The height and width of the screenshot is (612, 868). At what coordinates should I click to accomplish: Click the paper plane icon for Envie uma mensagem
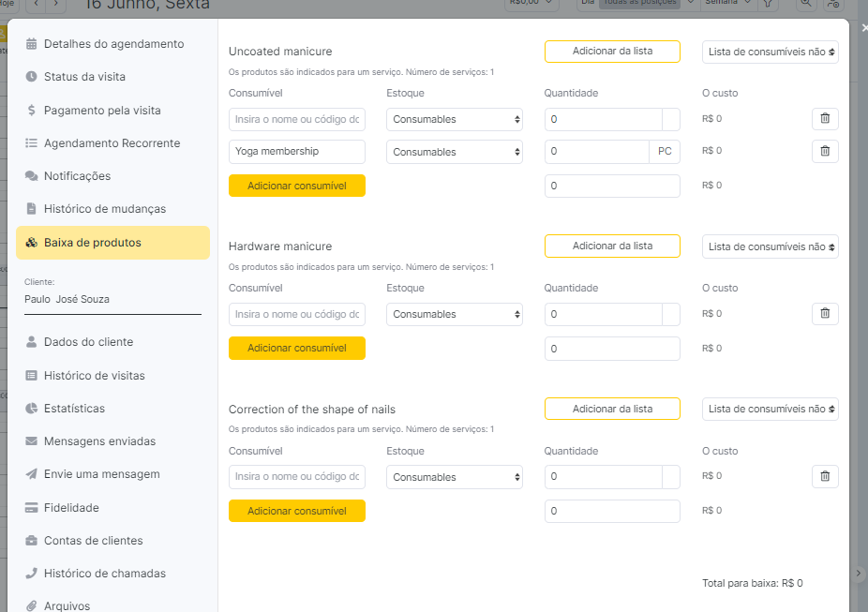tap(32, 474)
